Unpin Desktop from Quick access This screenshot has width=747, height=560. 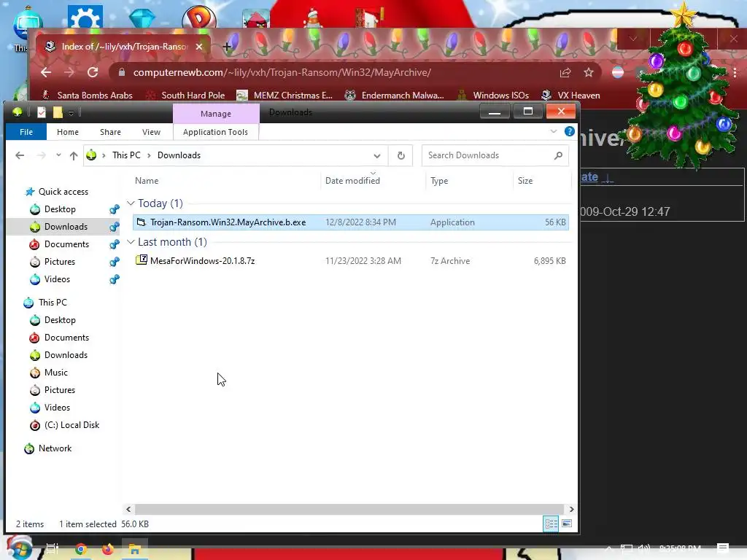coord(115,209)
